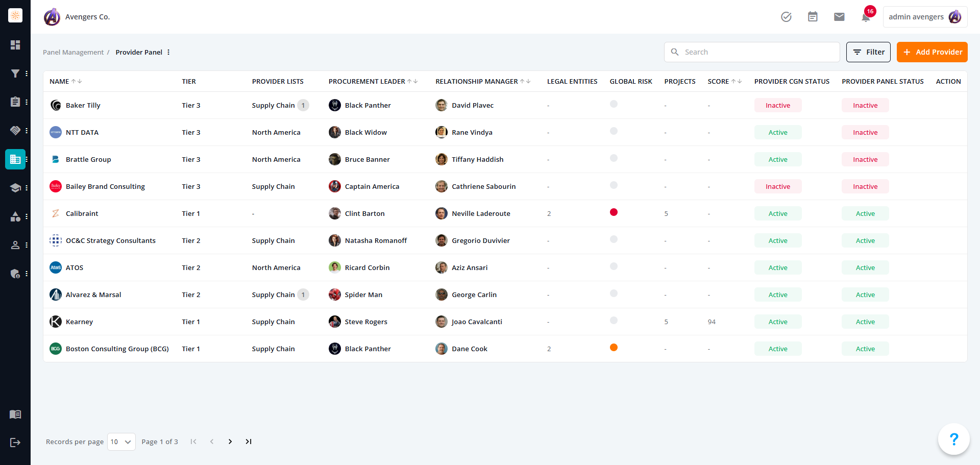Click Inactive panel status for Brattle Group
This screenshot has height=465, width=980.
coord(865,159)
